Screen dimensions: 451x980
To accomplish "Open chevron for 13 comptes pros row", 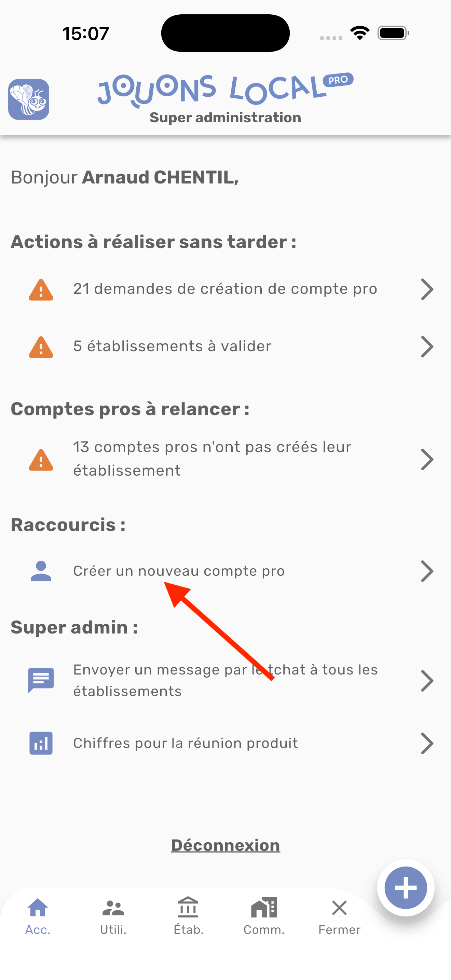I will [x=427, y=460].
